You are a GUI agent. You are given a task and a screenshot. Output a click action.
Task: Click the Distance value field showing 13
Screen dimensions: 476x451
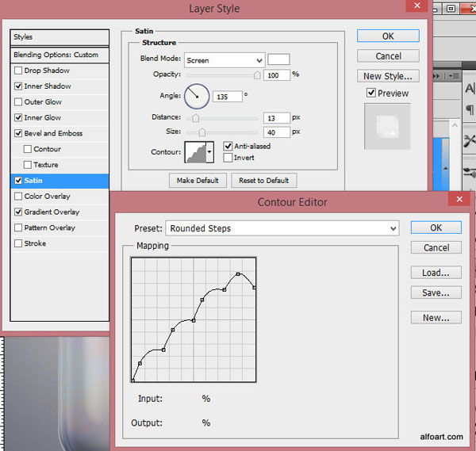point(277,118)
